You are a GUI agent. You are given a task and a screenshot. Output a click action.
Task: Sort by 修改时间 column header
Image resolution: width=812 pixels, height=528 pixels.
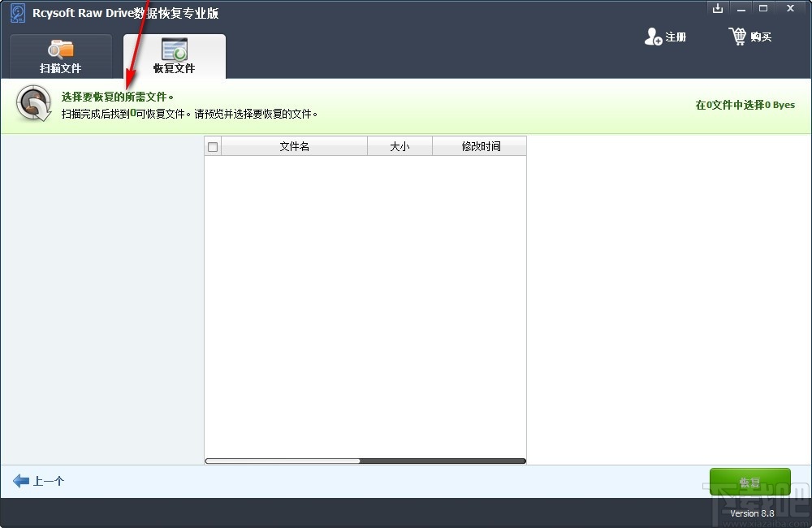(x=481, y=147)
